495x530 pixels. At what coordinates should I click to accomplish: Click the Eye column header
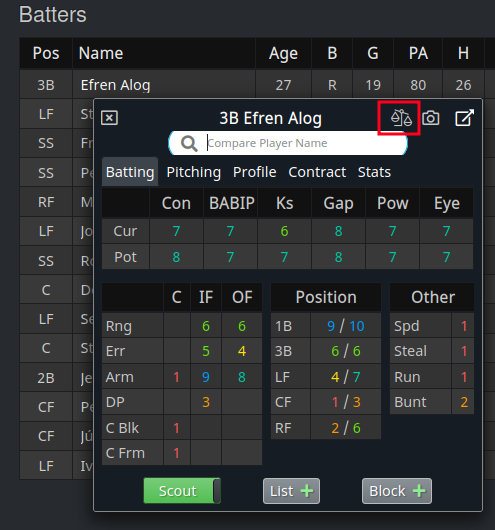coord(447,203)
